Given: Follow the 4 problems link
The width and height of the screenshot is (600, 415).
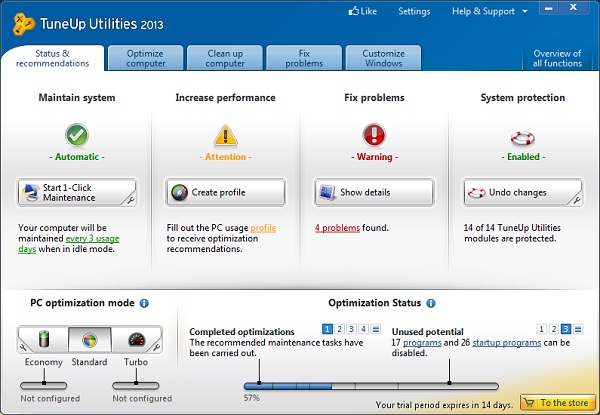Looking at the screenshot, I should tap(337, 228).
